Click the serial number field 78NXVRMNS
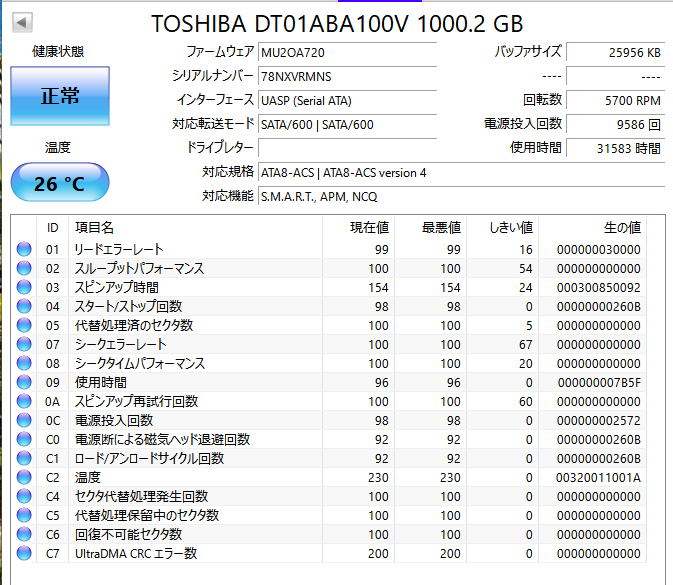The width and height of the screenshot is (673, 585). point(347,76)
